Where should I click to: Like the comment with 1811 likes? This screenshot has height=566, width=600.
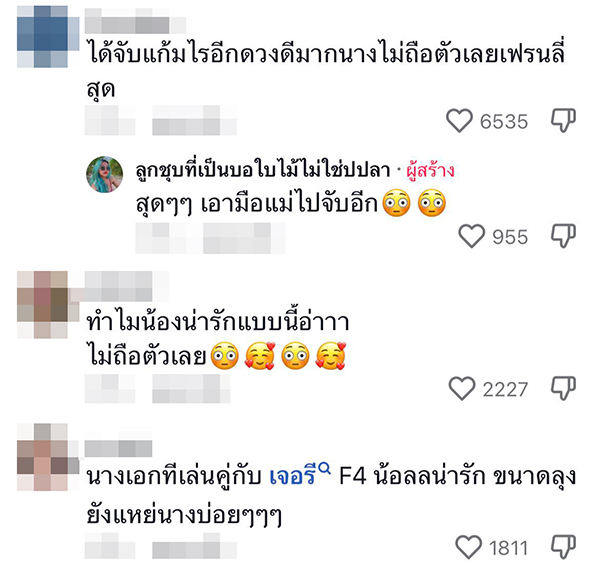tap(468, 547)
